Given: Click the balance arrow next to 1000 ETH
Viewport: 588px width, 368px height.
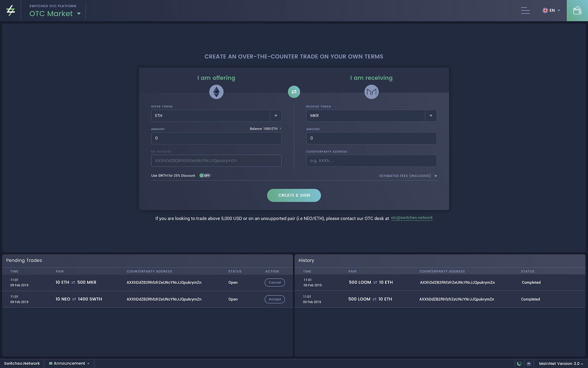Looking at the screenshot, I should point(280,129).
